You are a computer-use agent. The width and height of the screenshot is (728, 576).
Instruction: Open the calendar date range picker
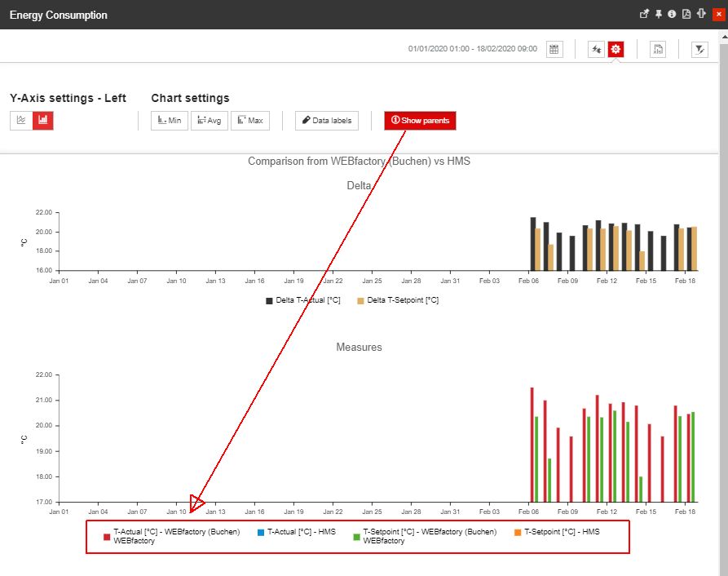coord(554,50)
